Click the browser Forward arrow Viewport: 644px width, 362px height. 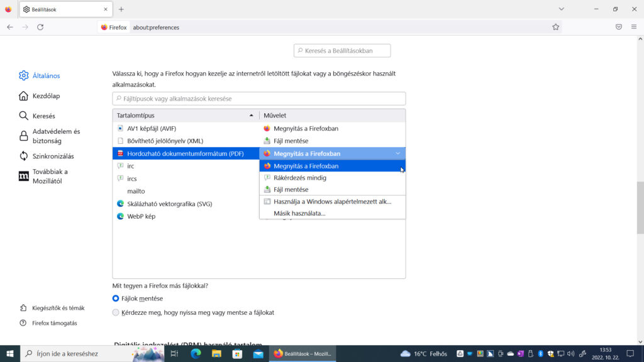[25, 27]
